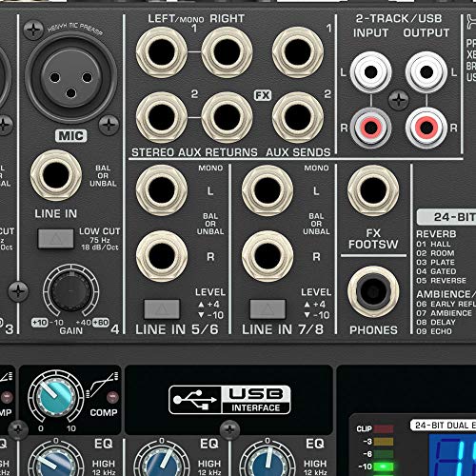
Task: Click stereo aux return 2 left jack
Action: [162, 117]
